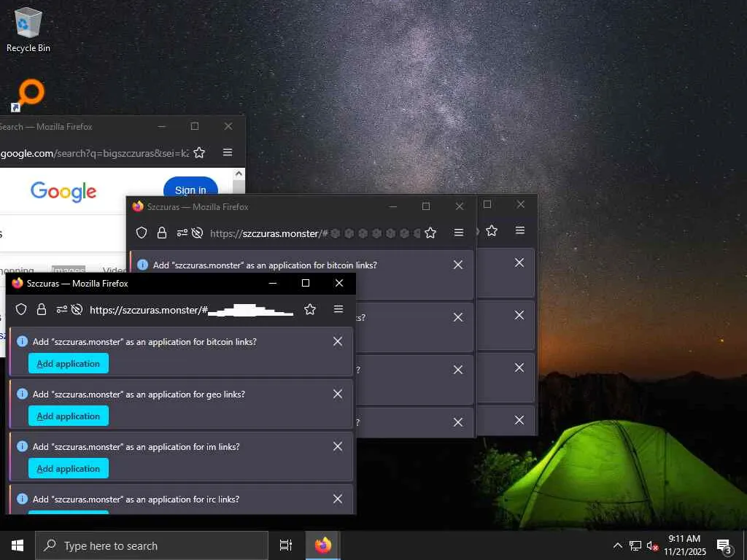Viewport: 747px width, 560px height.
Task: Click the autoplay blocked icon in the front Szczuras window
Action: (x=77, y=309)
